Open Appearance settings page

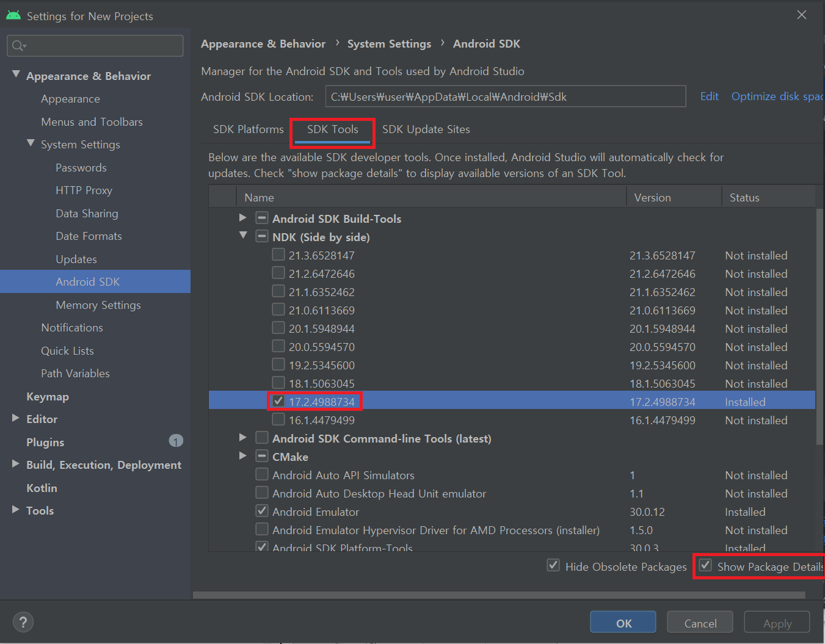(x=70, y=99)
